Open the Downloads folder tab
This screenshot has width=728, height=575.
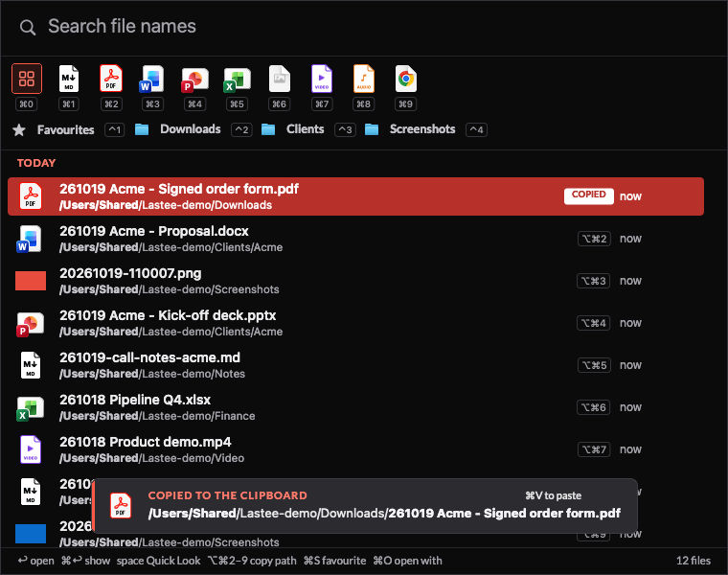[x=191, y=129]
